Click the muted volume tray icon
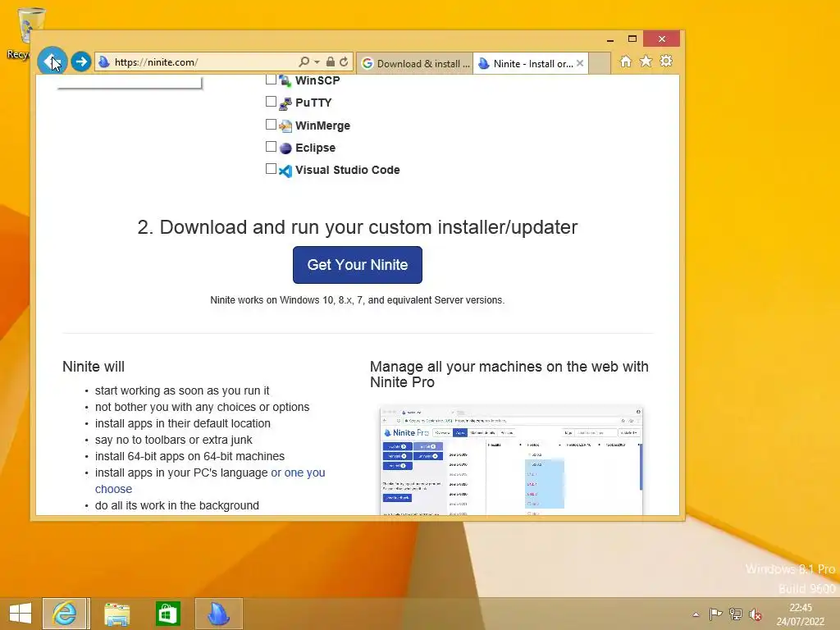The width and height of the screenshot is (840, 630). coord(756,614)
